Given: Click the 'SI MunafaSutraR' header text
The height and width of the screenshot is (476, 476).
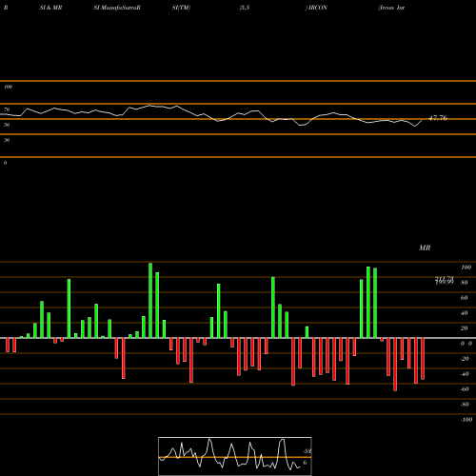Looking at the screenshot, I should pyautogui.click(x=117, y=8).
